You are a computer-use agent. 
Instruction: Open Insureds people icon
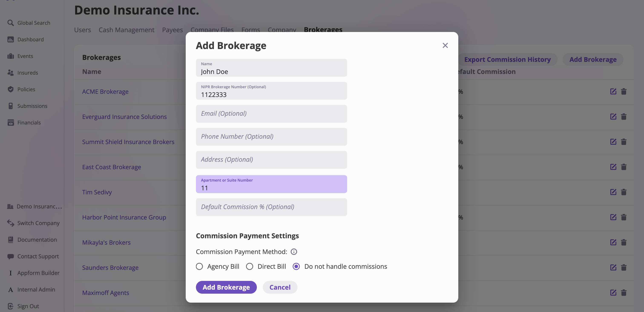point(10,72)
